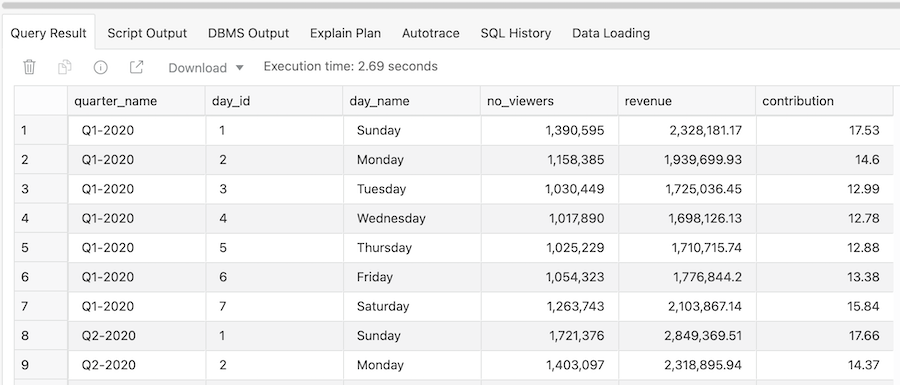The width and height of the screenshot is (900, 385).
Task: Open the DBMS Output tab
Action: point(249,33)
